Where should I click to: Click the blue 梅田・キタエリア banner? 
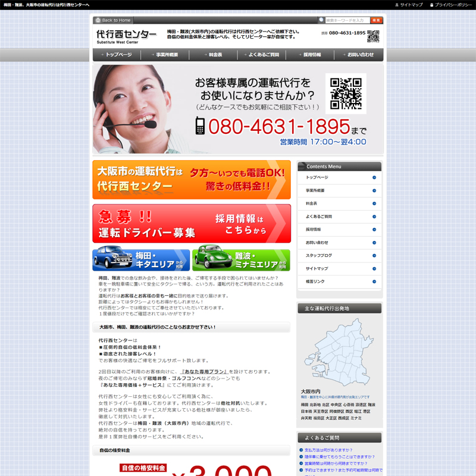pos(141,260)
